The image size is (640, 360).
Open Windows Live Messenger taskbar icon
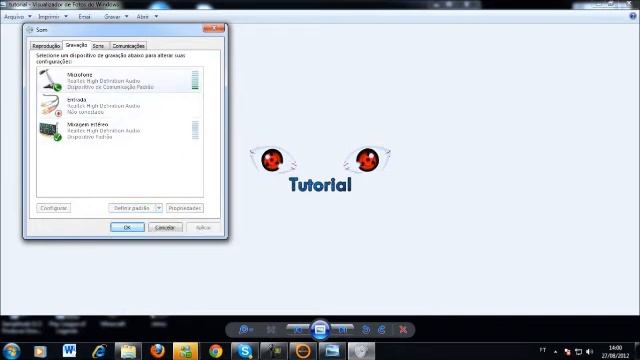click(x=186, y=351)
